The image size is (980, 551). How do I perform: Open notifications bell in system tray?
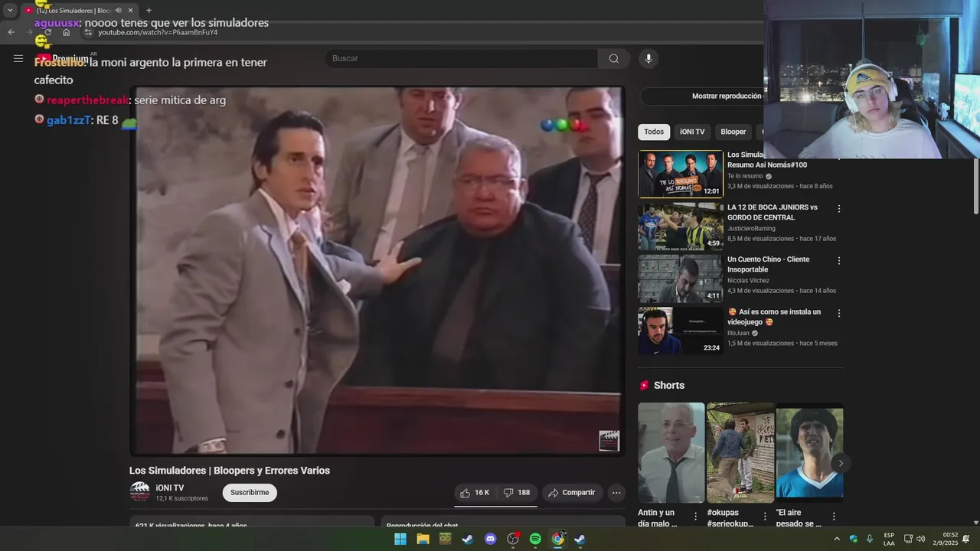tap(966, 539)
